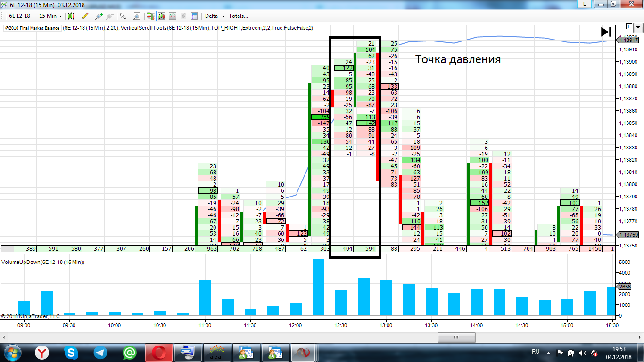This screenshot has width=644, height=362.
Task: Click the skip-to-last-bar arrow icon
Action: (606, 32)
